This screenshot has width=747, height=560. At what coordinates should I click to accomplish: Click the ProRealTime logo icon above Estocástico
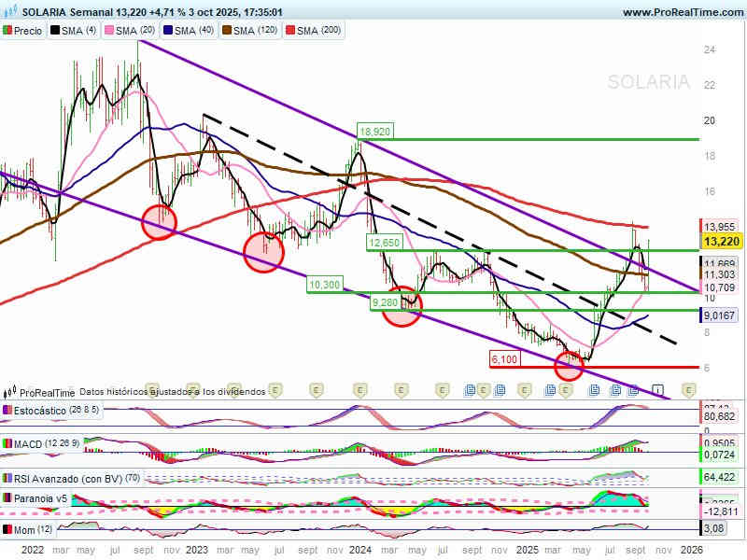(10, 392)
